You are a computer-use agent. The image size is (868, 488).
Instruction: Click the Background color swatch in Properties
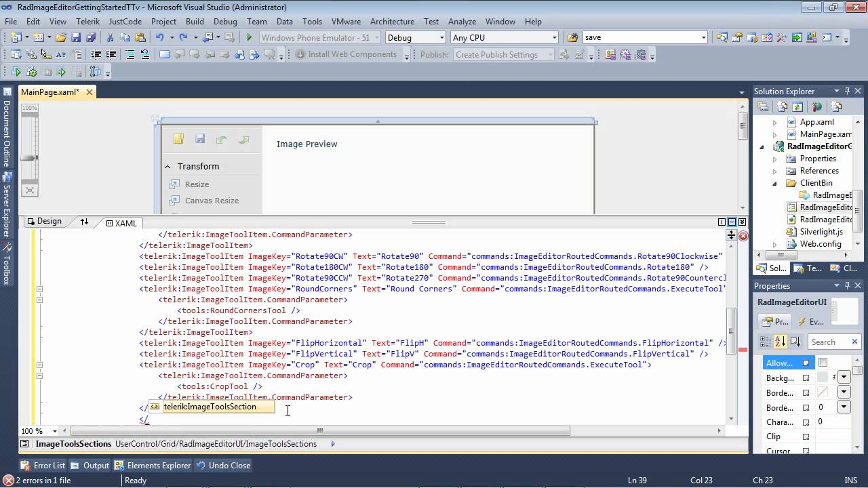[x=823, y=378]
